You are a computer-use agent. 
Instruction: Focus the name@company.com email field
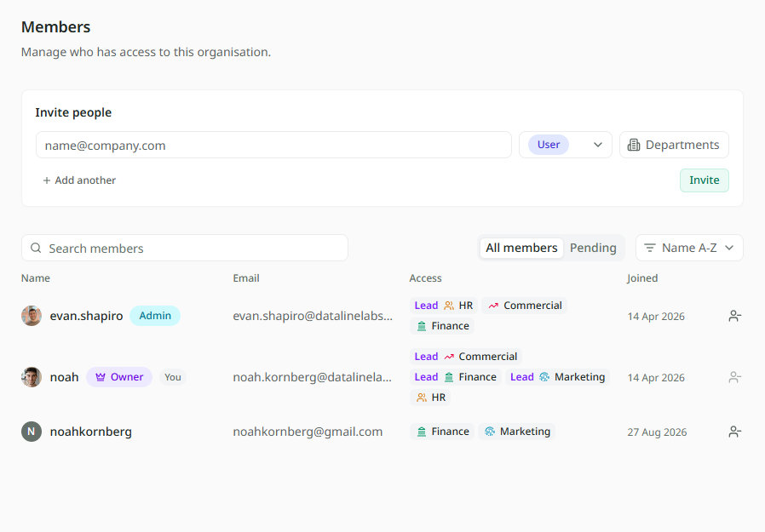(x=273, y=145)
